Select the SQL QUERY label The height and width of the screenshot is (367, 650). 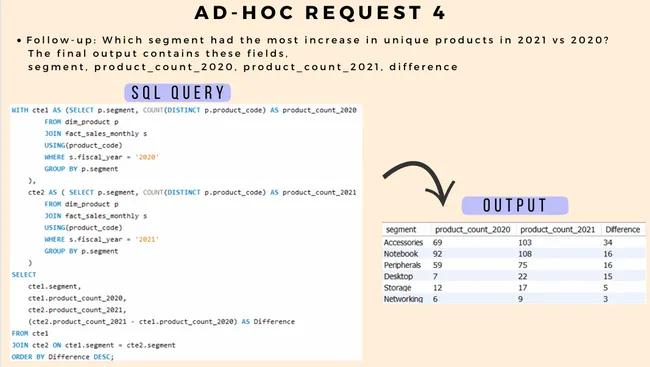[178, 92]
